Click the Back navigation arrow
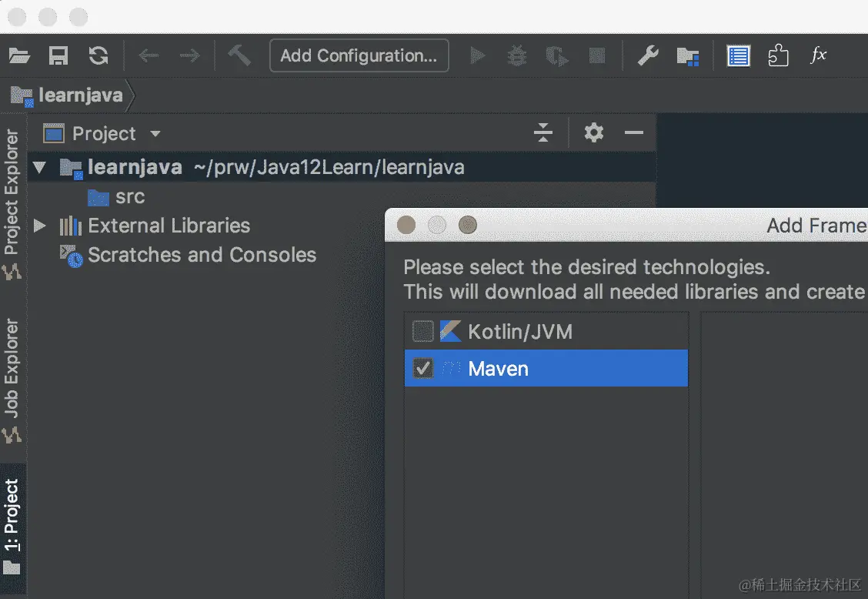868x599 pixels. click(x=149, y=55)
